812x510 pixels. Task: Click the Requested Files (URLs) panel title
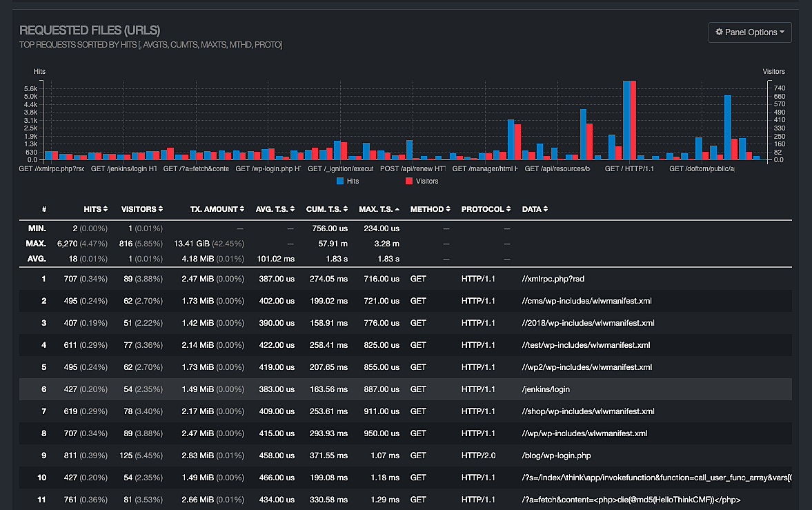pos(90,30)
